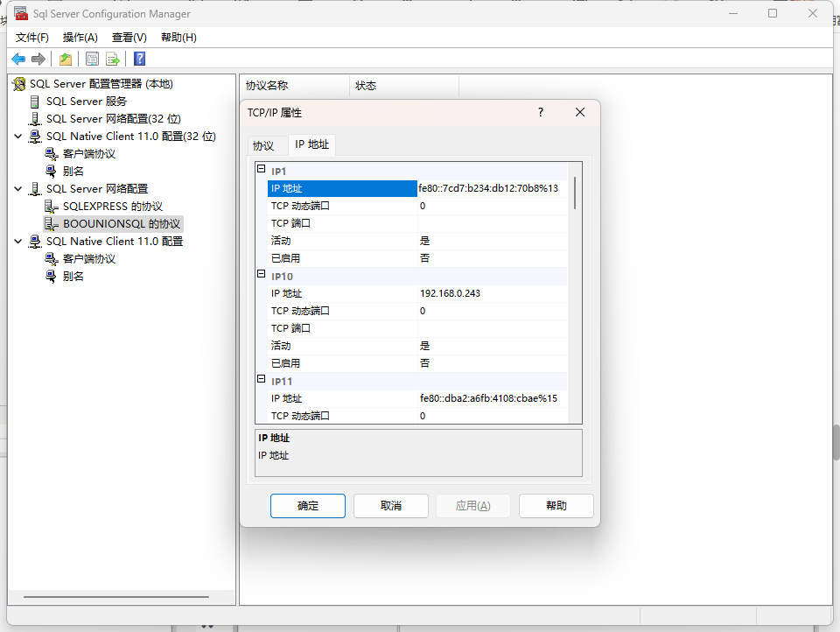Click the IP10 address value 192.168.0.243
Image resolution: width=840 pixels, height=632 pixels.
click(450, 294)
